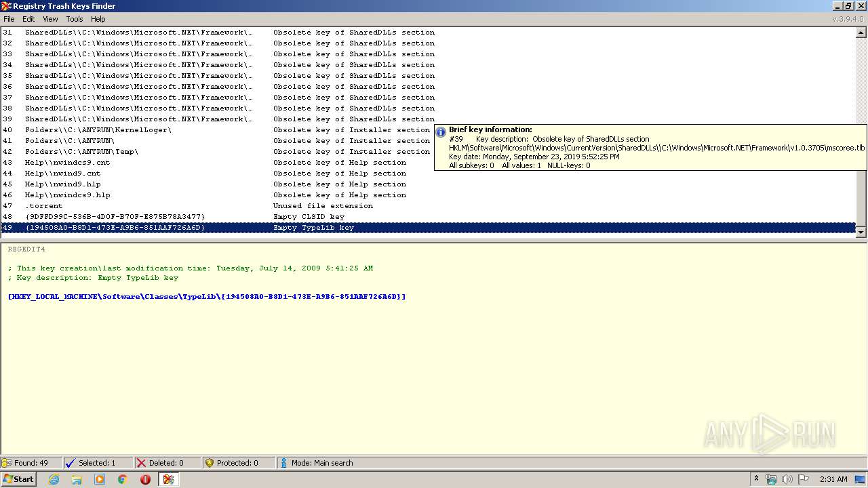Screen dimensions: 868x488
Task: Click the volume tray icon
Action: 787,479
